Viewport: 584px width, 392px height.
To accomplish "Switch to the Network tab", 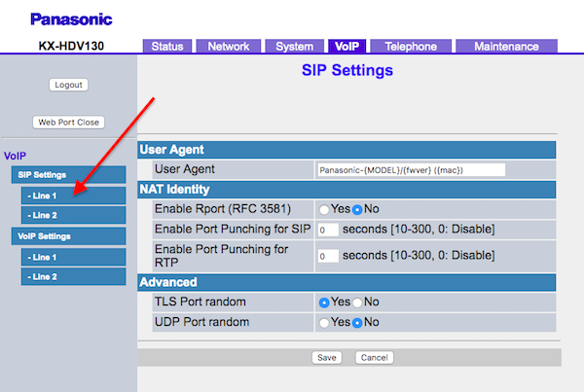I will tap(228, 46).
